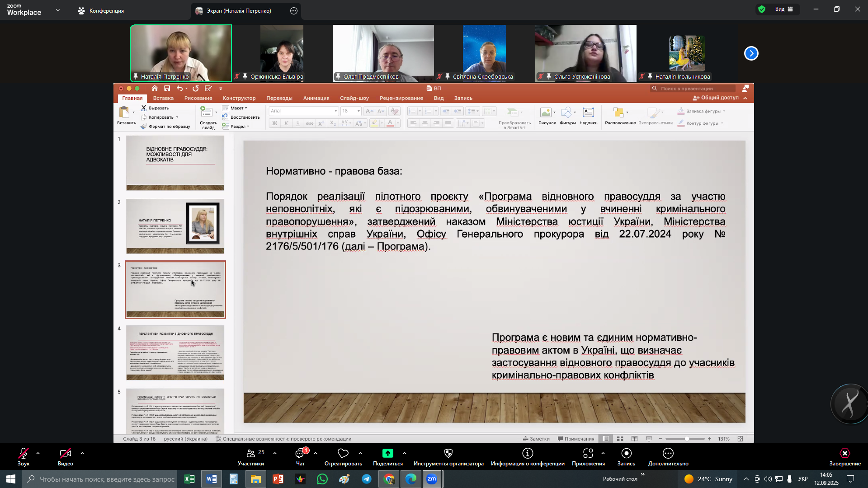Open the Чат chat panel
This screenshot has height=488, width=868.
tap(300, 454)
